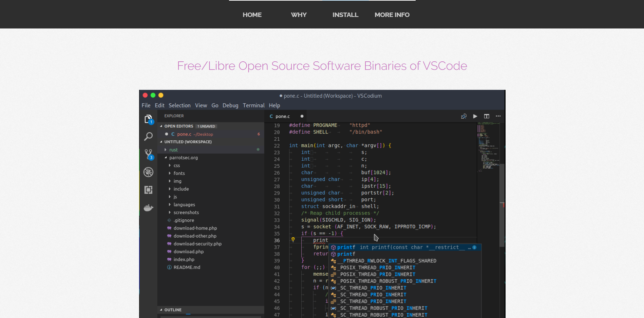Screen dimensions: 644x318
Task: Go to the INSTALL page link
Action: point(345,15)
